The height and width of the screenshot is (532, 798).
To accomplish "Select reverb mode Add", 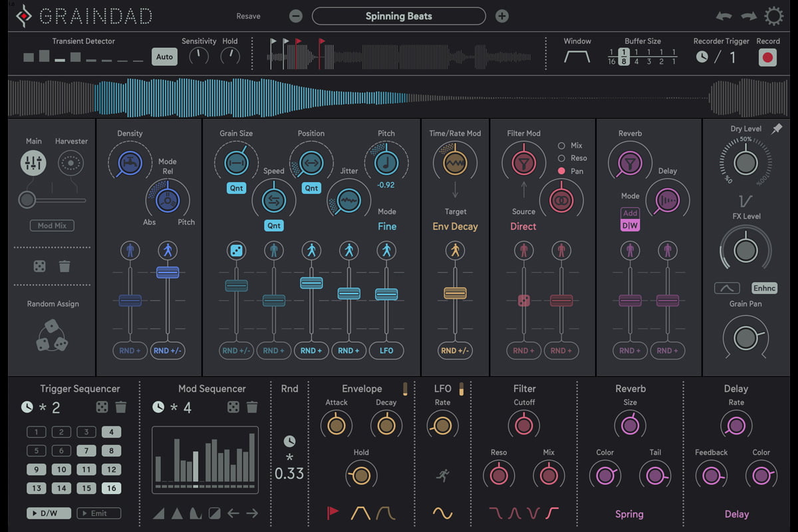I will click(x=630, y=213).
